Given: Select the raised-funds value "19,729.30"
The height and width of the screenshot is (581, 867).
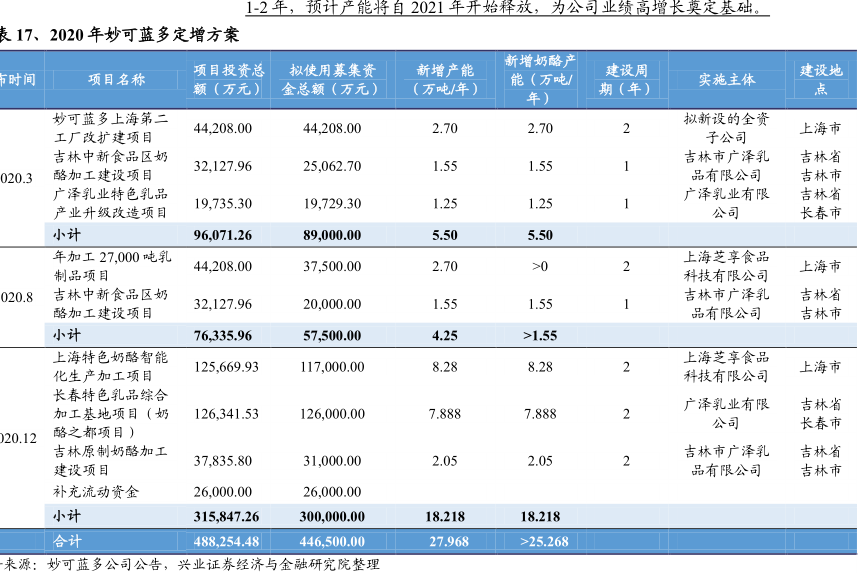Looking at the screenshot, I should coord(332,203).
